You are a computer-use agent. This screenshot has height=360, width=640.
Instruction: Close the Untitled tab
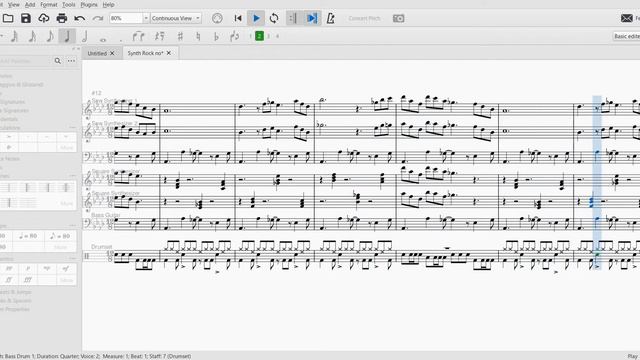click(112, 53)
